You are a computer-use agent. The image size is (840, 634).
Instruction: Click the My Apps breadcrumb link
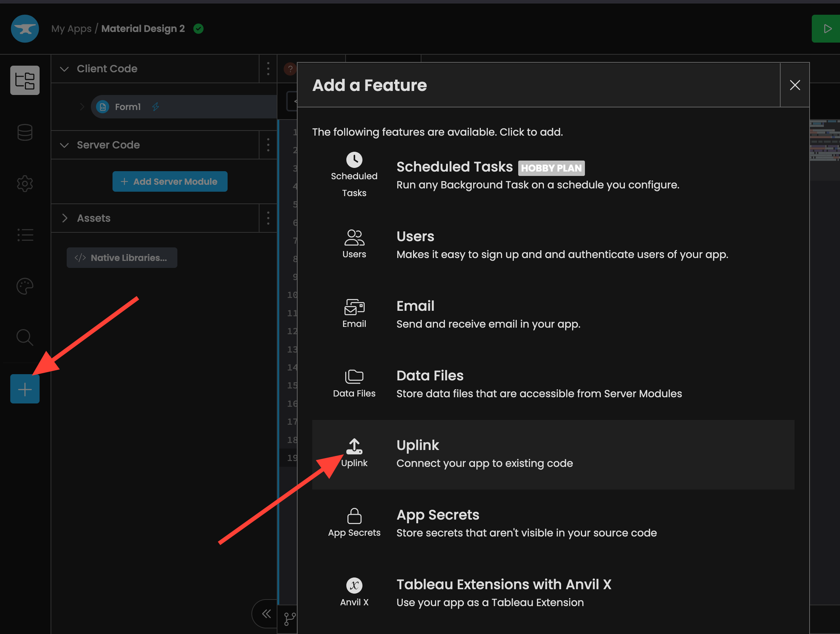(71, 29)
